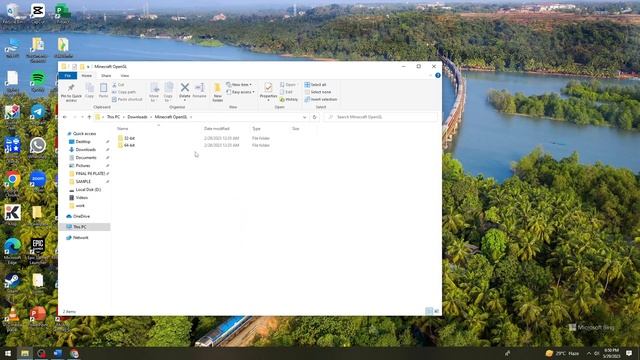Open Properties from the ribbon

click(268, 91)
